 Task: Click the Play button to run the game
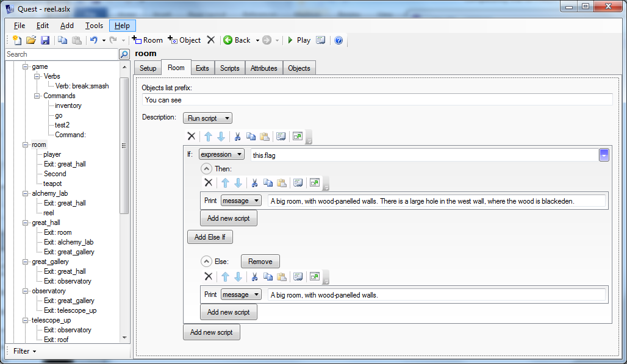[x=299, y=40]
